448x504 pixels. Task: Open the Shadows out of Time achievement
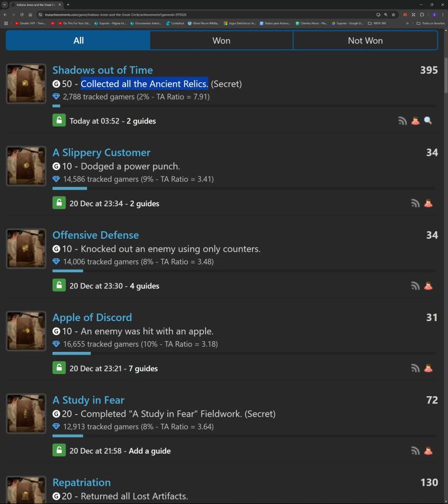click(102, 70)
